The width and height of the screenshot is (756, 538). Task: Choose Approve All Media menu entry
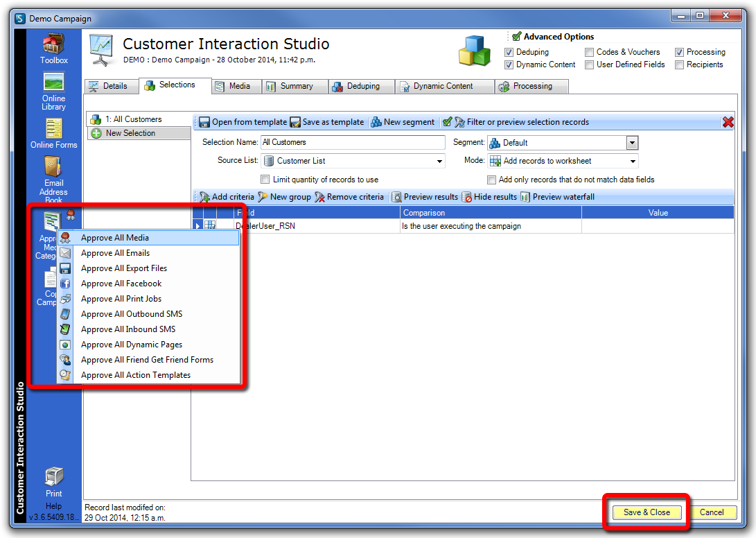click(x=148, y=238)
